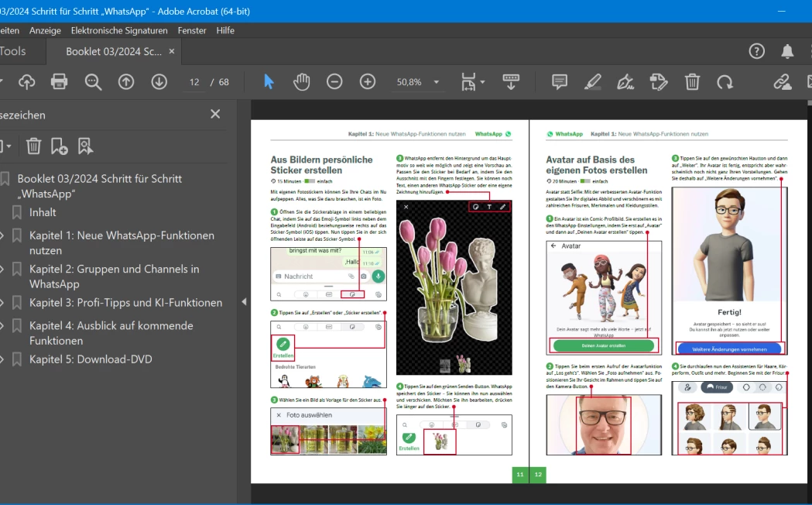This screenshot has width=812, height=505.
Task: Open the Fenster menu
Action: [x=192, y=30]
